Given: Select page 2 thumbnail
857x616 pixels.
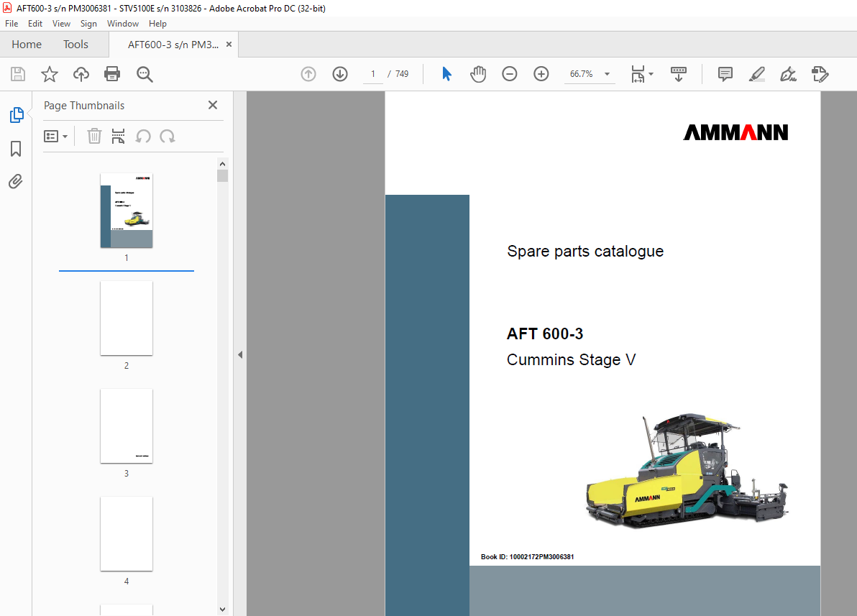Looking at the screenshot, I should pos(127,318).
